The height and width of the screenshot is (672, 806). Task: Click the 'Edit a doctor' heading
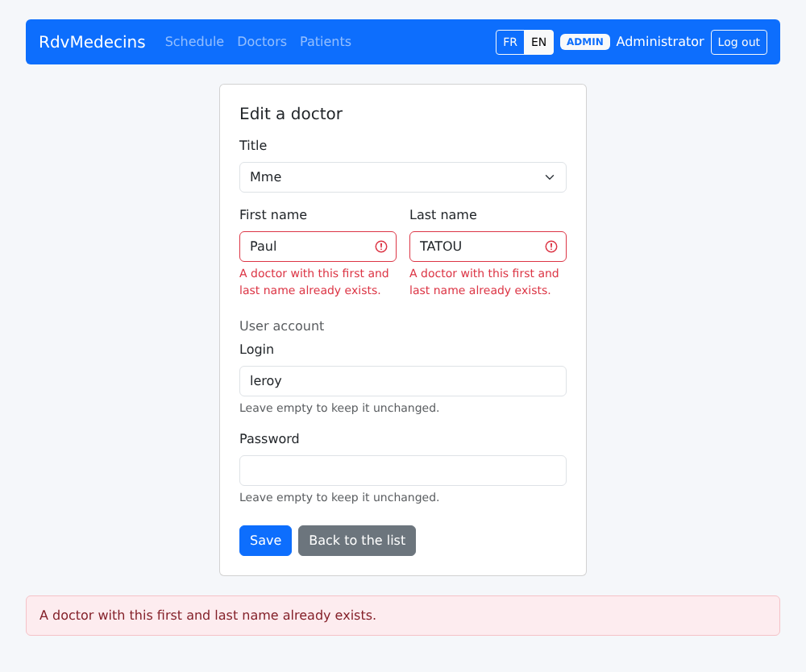291,114
